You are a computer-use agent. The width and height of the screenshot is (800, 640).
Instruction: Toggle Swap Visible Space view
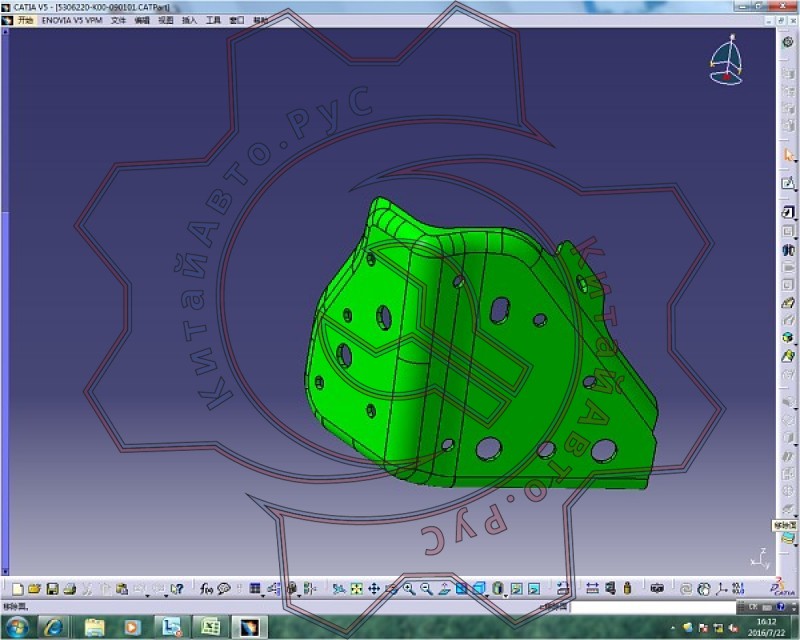pos(534,589)
